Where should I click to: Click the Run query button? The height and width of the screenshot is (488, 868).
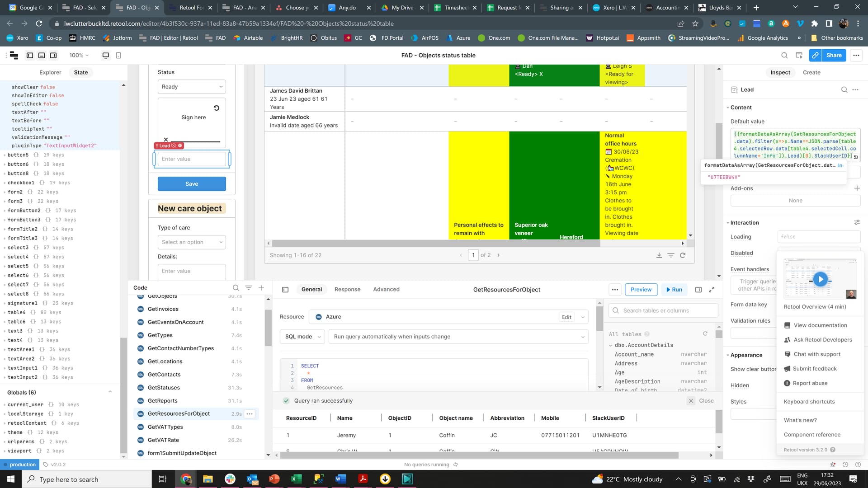point(674,290)
